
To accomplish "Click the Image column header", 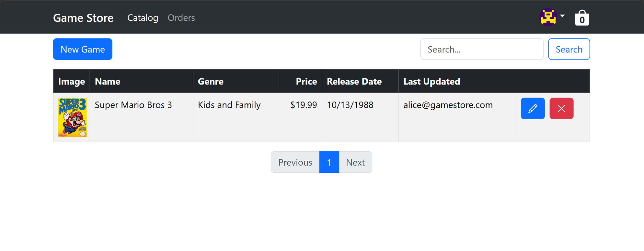I will click(x=72, y=81).
